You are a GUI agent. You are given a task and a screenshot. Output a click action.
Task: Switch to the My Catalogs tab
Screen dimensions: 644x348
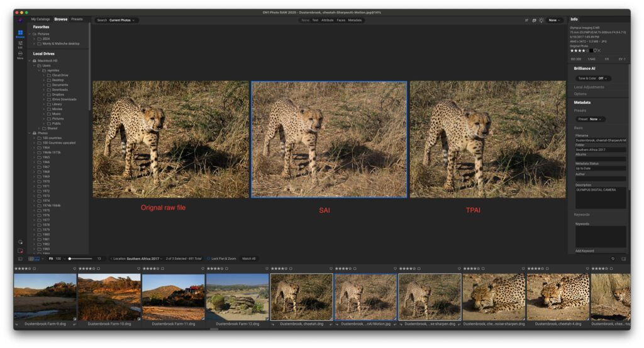point(40,20)
